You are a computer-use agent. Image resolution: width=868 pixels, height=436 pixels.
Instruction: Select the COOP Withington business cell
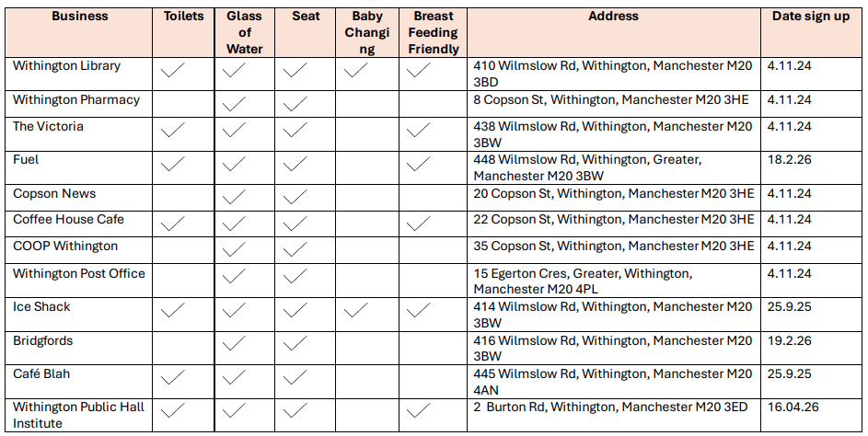tap(65, 247)
